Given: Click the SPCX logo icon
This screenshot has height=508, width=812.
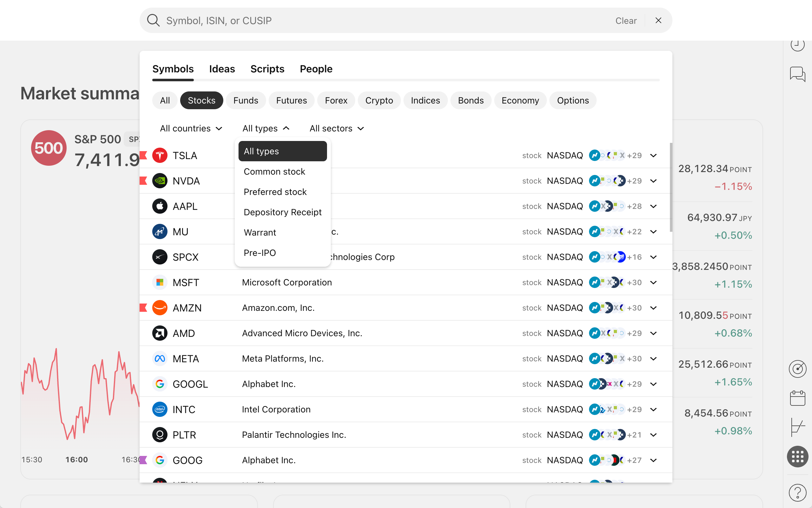Looking at the screenshot, I should click(x=160, y=257).
